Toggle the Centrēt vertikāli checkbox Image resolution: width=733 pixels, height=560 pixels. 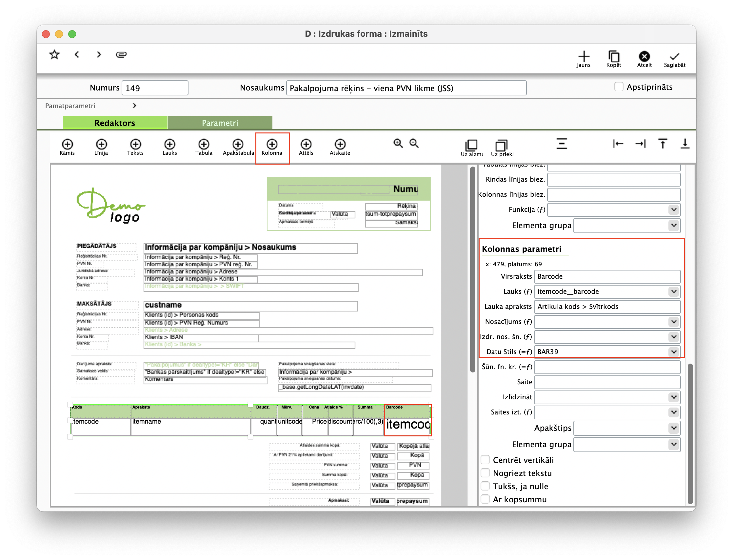(485, 460)
